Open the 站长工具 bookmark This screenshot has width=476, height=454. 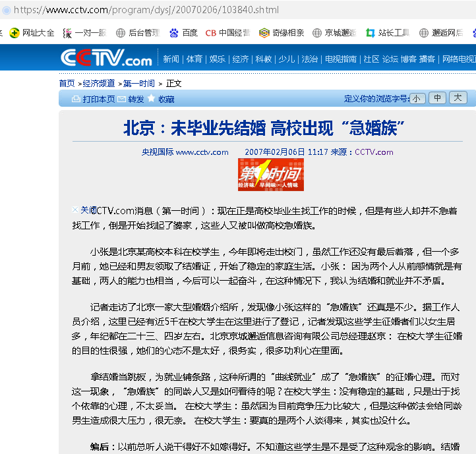pyautogui.click(x=388, y=32)
